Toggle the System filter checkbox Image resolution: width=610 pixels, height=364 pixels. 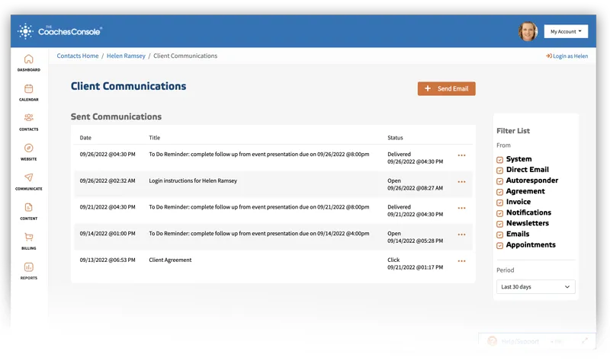pos(500,160)
